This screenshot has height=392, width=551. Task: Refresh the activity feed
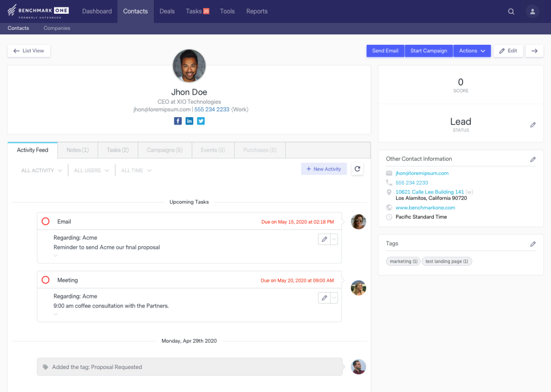[x=357, y=169]
